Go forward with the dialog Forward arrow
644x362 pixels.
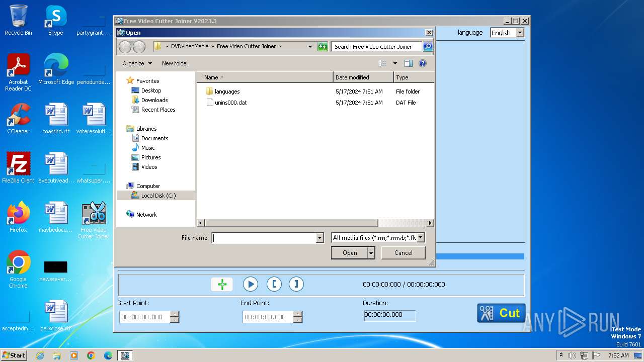pyautogui.click(x=139, y=47)
